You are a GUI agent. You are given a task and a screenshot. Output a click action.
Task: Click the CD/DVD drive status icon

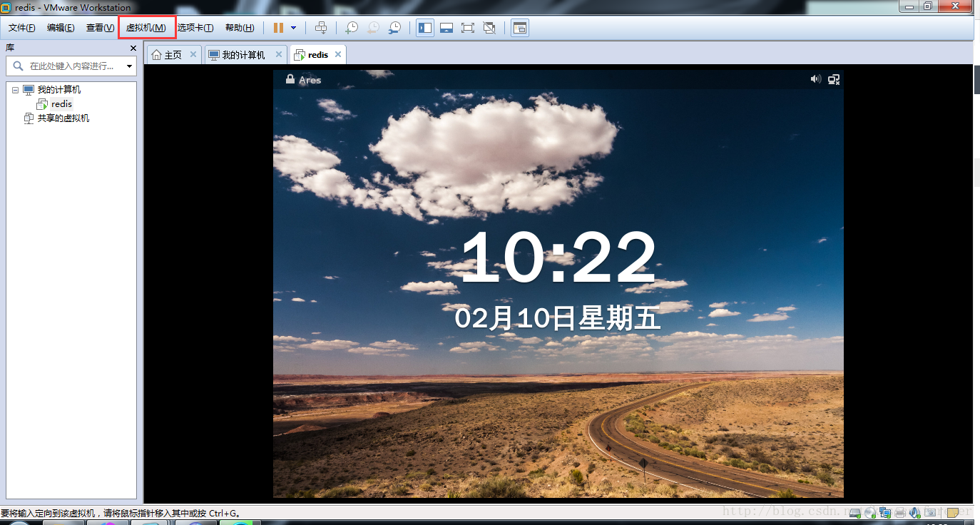869,512
